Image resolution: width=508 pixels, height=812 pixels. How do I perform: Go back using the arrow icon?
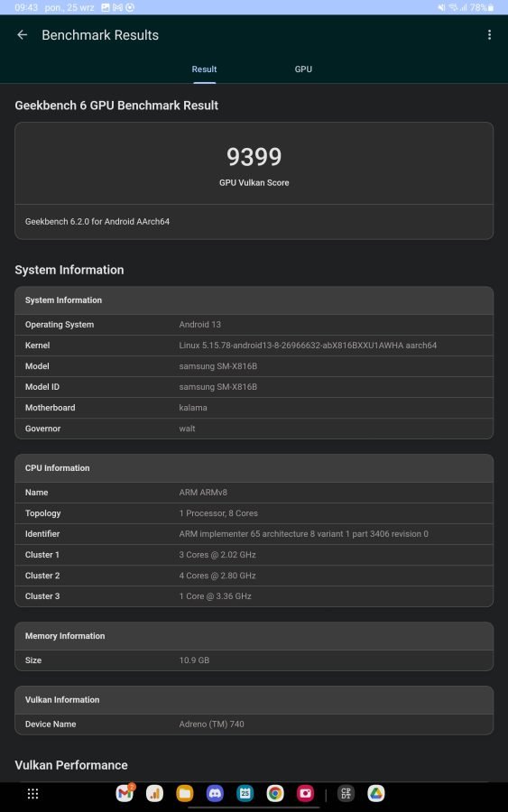[23, 34]
